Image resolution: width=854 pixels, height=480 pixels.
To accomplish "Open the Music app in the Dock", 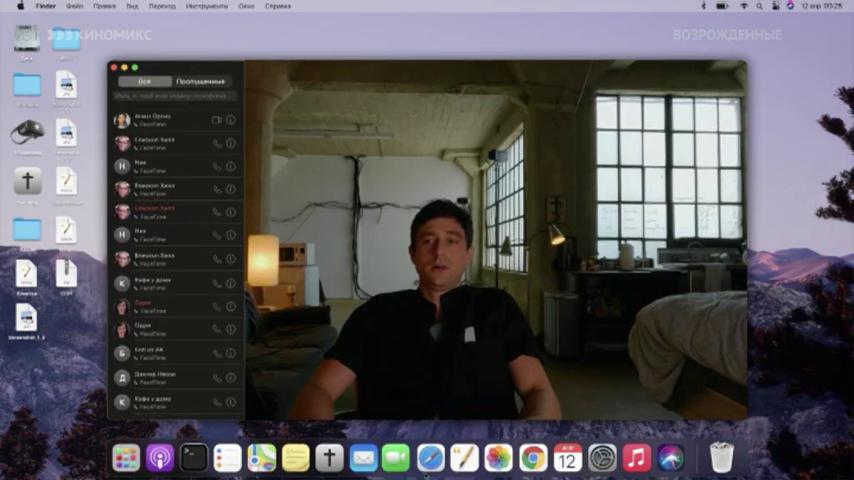I will [x=636, y=458].
